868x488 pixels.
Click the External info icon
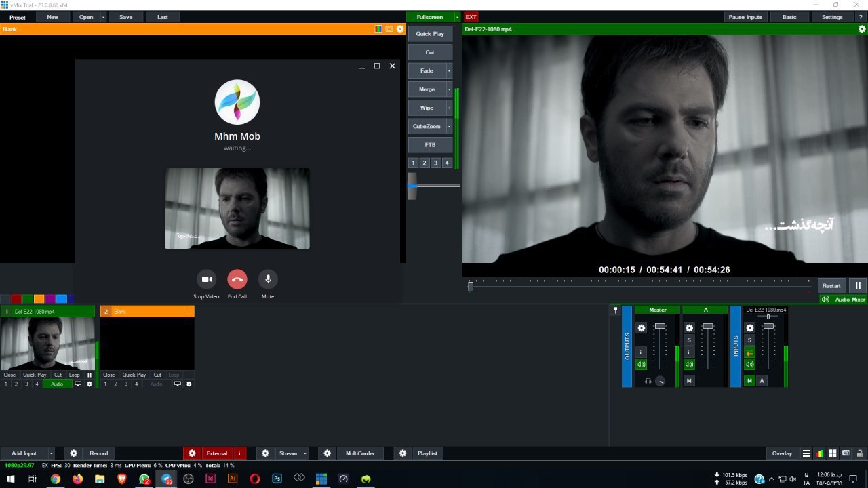coord(239,453)
